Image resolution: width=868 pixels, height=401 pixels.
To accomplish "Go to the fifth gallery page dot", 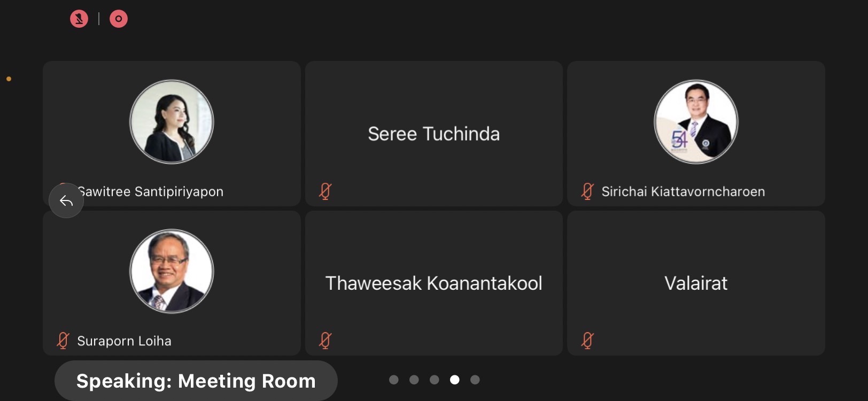I will [x=475, y=380].
